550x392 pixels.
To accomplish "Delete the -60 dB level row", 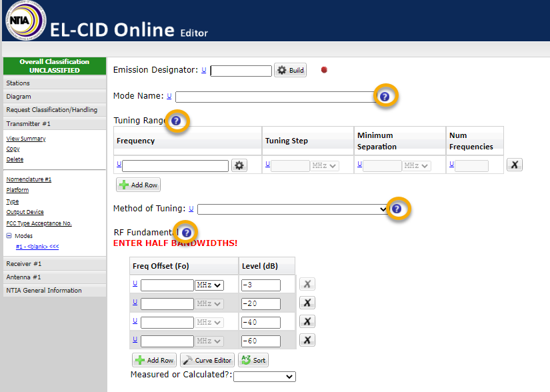I will (x=307, y=340).
